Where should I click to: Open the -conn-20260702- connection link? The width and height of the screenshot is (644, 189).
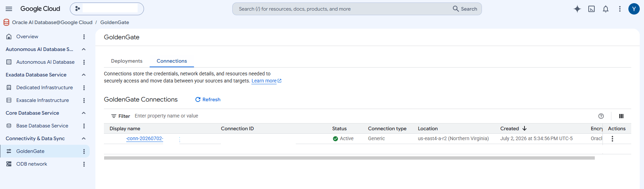point(145,138)
